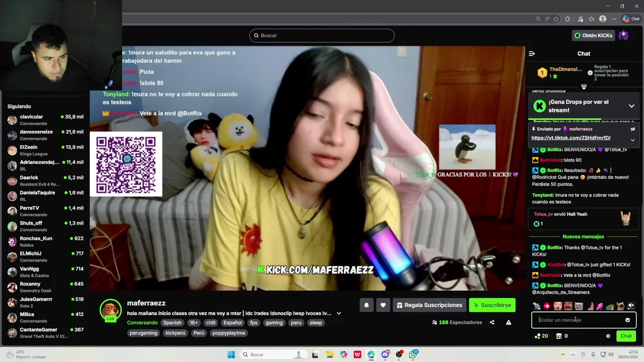
Task: Insert the Patrick star emote
Action: point(591,306)
